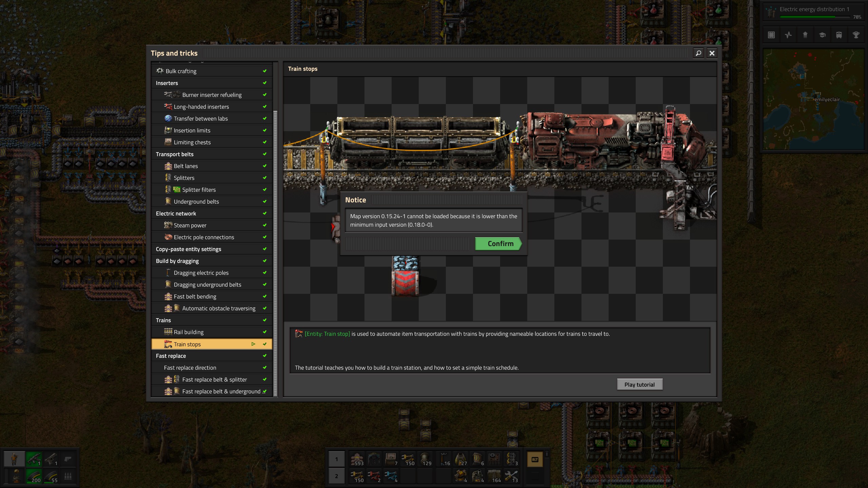Select the Bulk crafting tip
The width and height of the screenshot is (868, 488).
click(x=212, y=71)
